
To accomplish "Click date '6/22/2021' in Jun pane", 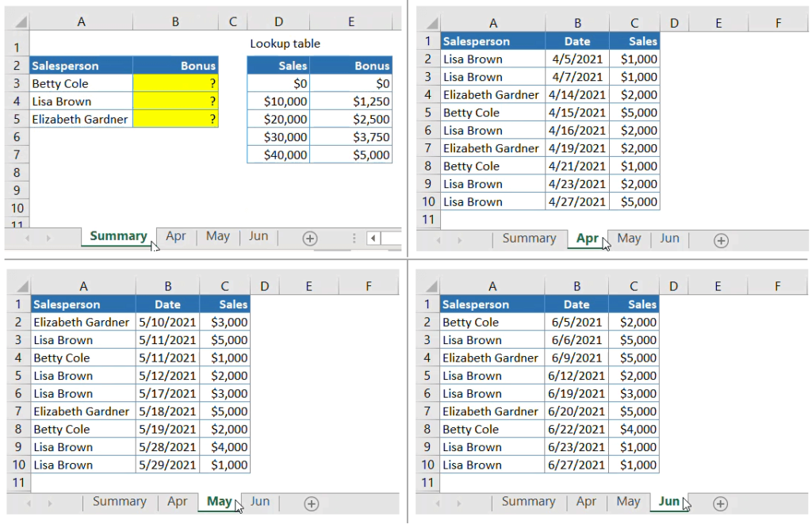I will (576, 429).
